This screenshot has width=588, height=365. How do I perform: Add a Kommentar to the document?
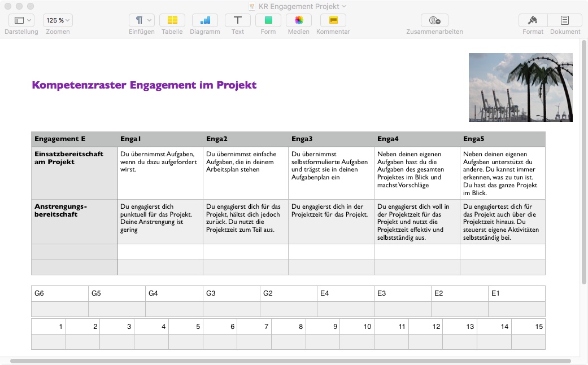(333, 20)
